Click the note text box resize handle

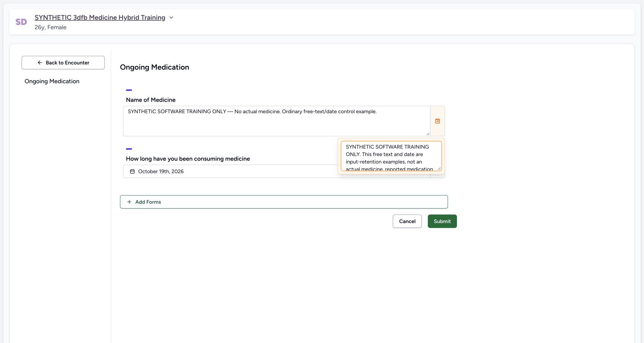[439, 168]
